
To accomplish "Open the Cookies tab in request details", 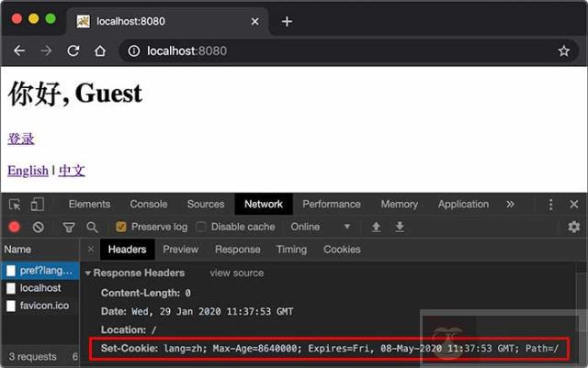I will (342, 250).
